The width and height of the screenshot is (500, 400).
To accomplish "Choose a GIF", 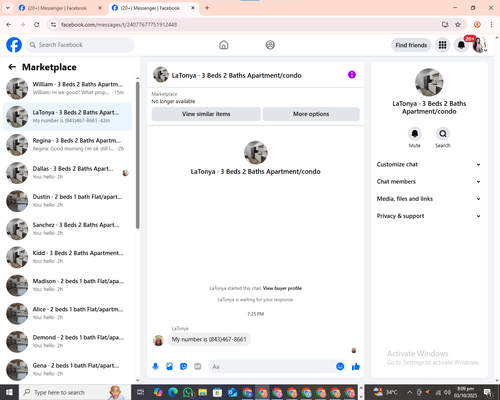I will (x=198, y=367).
